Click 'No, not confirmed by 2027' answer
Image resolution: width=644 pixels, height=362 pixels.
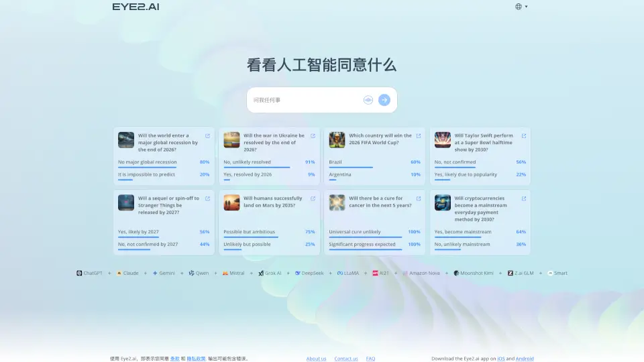[164, 245]
